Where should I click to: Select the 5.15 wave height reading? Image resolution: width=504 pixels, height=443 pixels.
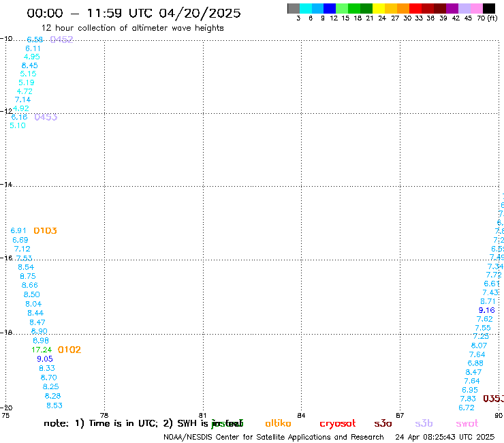(28, 74)
